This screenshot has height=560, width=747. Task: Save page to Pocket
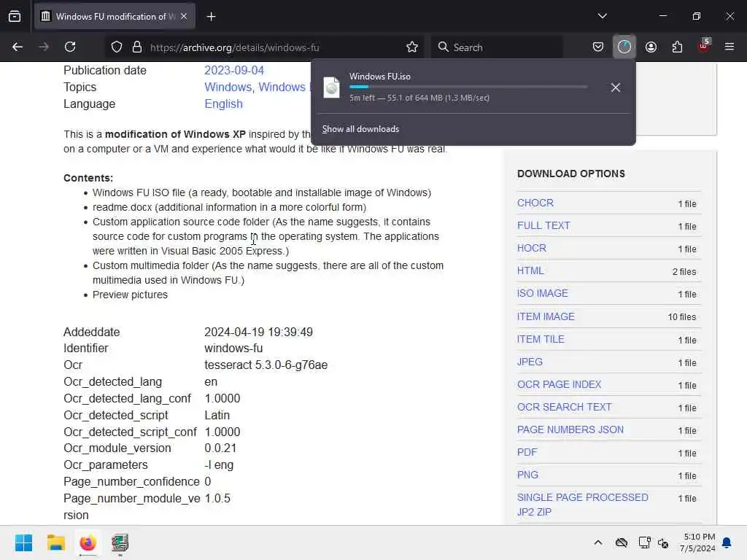click(x=598, y=47)
